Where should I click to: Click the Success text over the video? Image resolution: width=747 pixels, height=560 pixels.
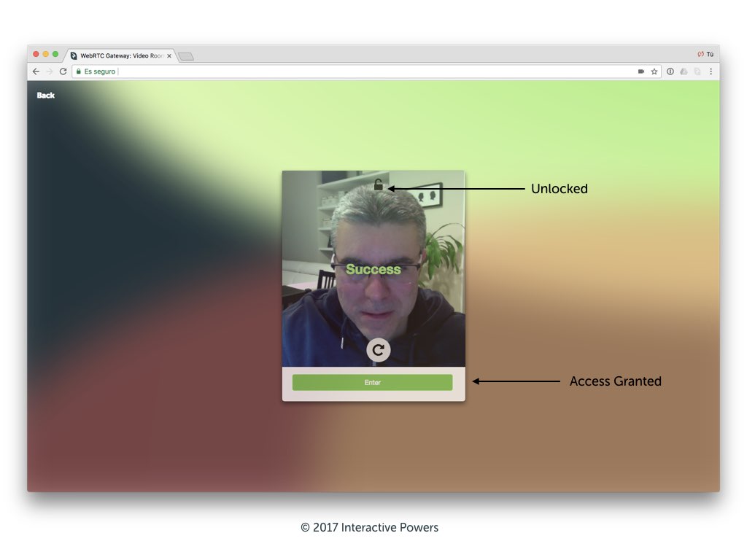[x=373, y=269]
